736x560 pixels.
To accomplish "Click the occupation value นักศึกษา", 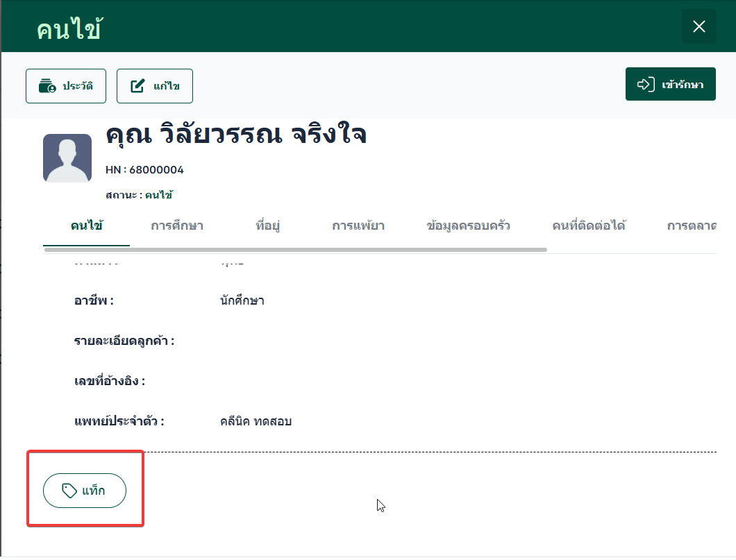I will [242, 300].
